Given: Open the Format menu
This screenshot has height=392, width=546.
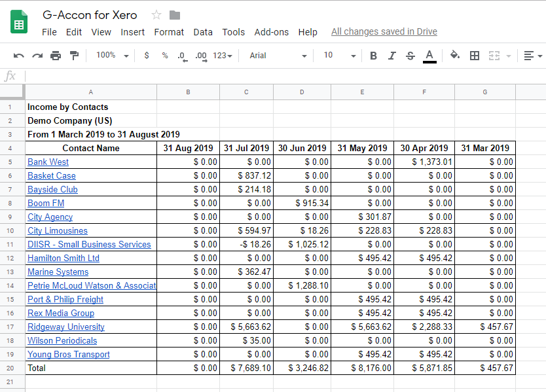Looking at the screenshot, I should click(169, 32).
